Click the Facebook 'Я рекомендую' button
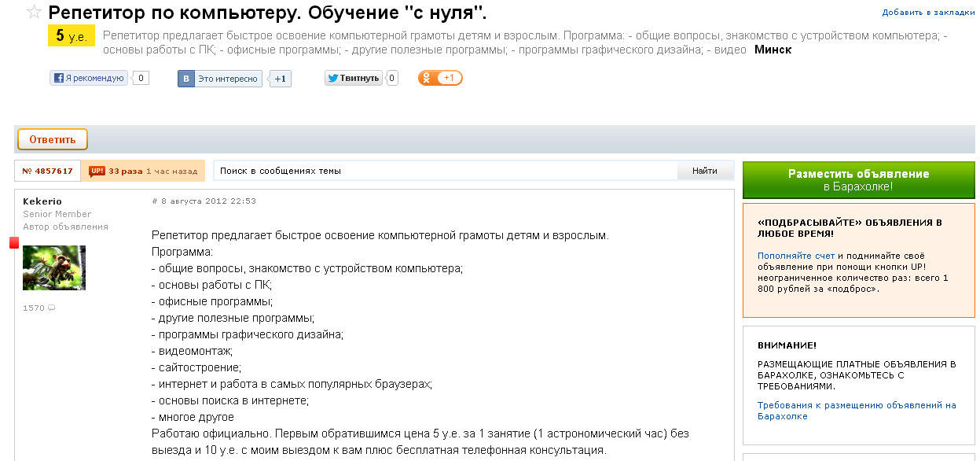The width and height of the screenshot is (980, 461). point(89,78)
